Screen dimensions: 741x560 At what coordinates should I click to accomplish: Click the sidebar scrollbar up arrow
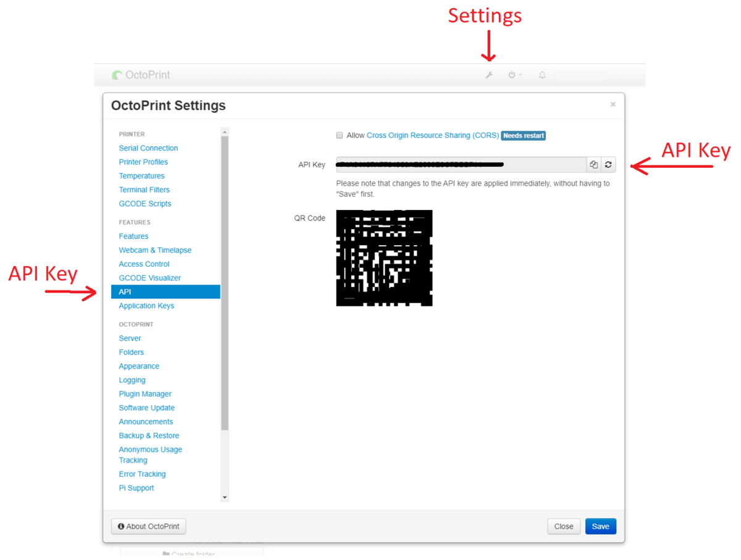coord(225,132)
